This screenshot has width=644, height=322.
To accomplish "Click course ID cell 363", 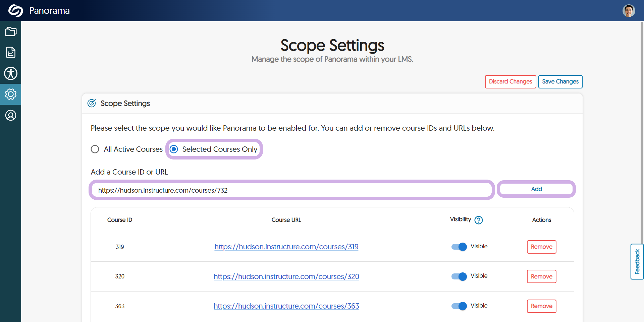I will (x=120, y=306).
